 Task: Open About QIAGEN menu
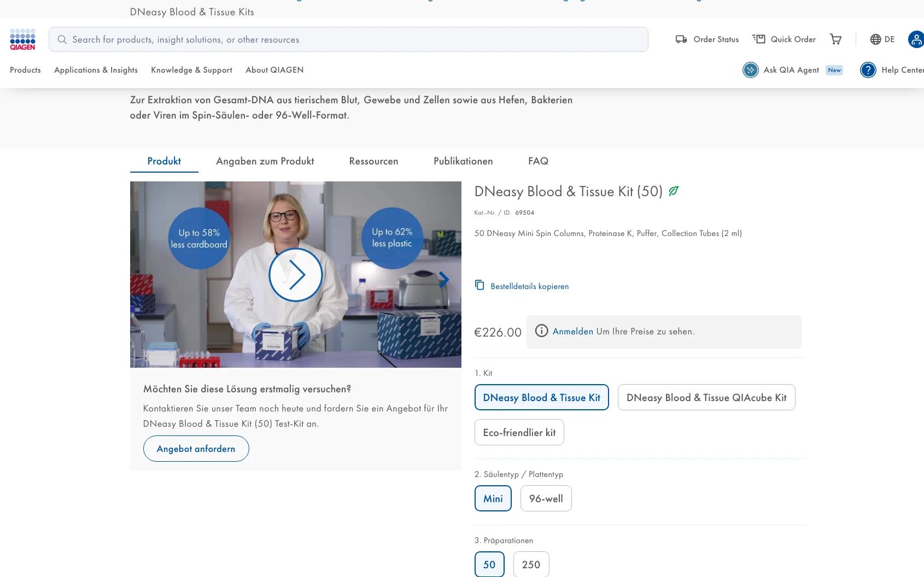pyautogui.click(x=274, y=70)
